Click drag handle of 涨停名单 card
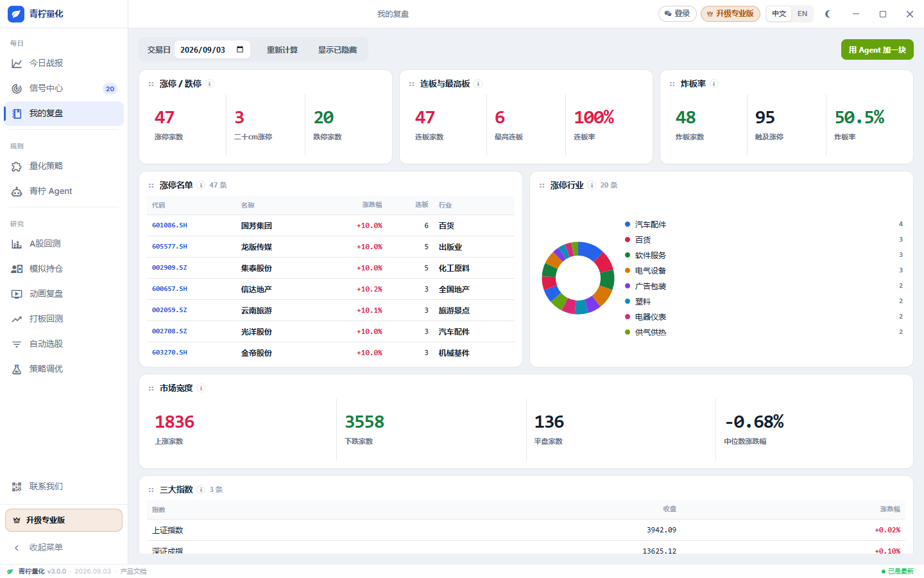 point(151,186)
